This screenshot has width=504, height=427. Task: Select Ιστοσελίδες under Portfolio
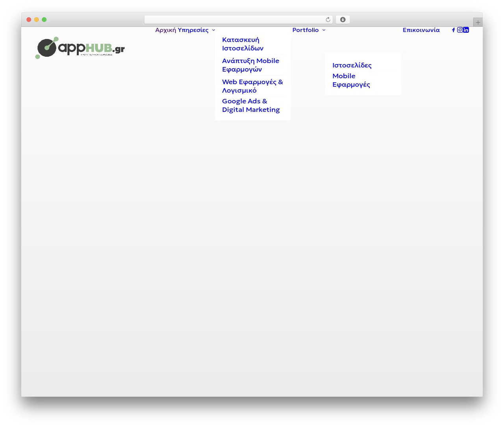352,65
